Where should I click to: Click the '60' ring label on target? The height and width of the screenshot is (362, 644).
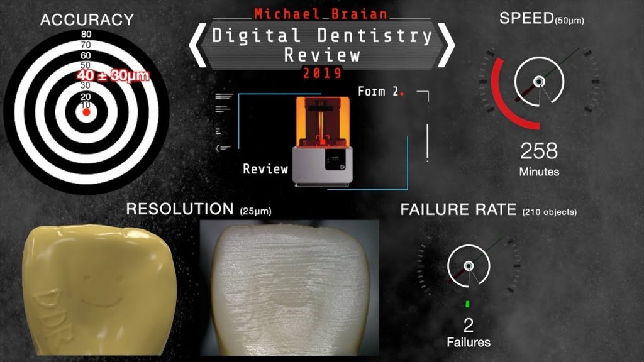pos(86,55)
